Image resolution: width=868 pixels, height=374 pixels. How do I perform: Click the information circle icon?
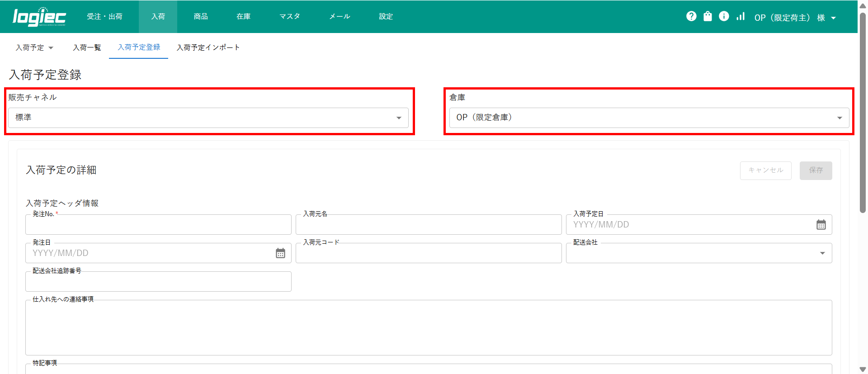tap(724, 16)
